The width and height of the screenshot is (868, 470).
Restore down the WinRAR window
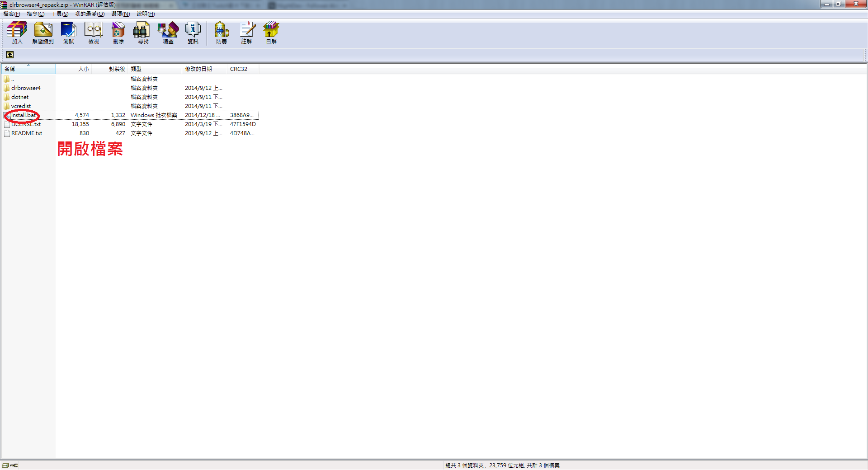[839, 4]
